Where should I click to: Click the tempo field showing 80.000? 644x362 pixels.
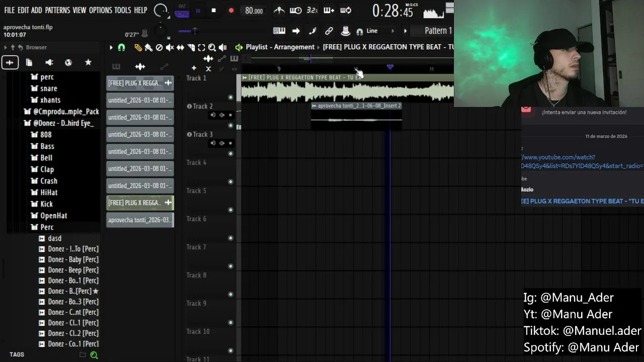(254, 11)
